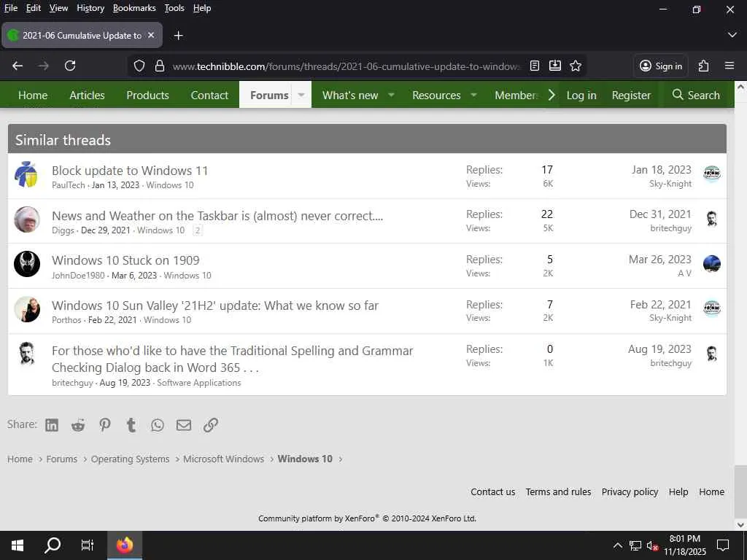Open the Help menu in menu bar
This screenshot has height=560, width=747.
(202, 8)
